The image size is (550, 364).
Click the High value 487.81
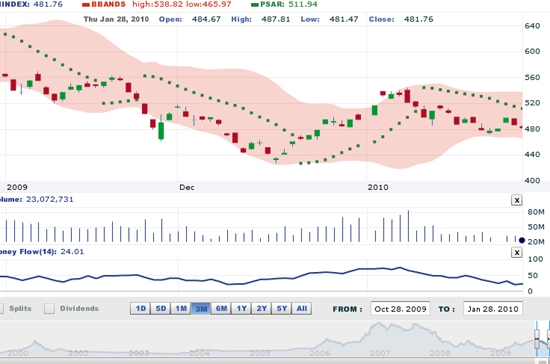(x=276, y=19)
